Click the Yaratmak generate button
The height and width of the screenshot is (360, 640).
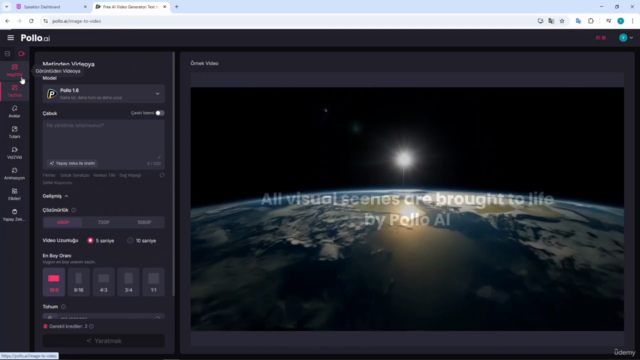coord(104,341)
